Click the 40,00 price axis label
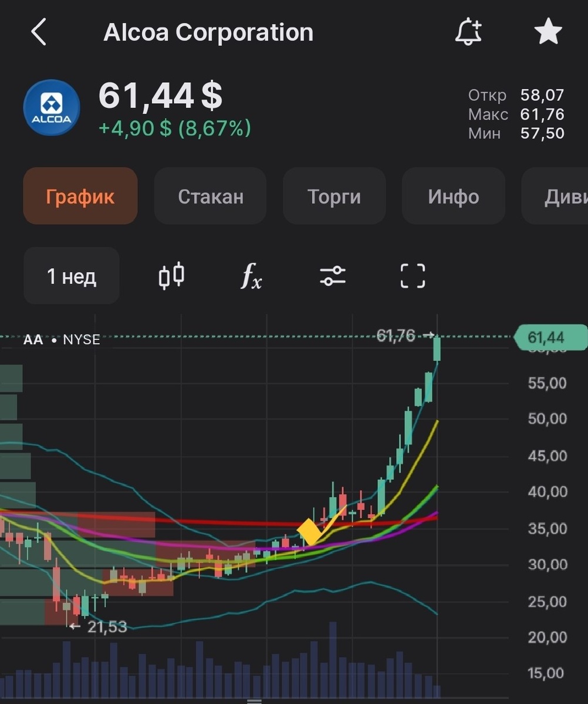Screen dimensions: 588x704 (x=548, y=492)
